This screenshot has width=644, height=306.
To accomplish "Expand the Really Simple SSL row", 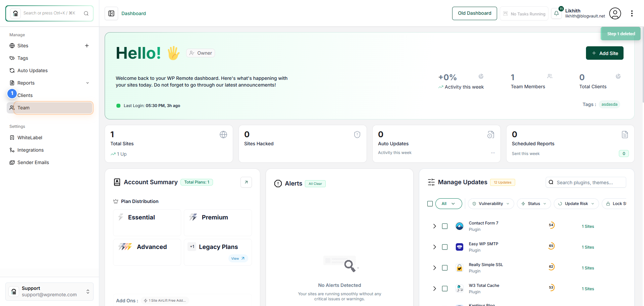I will pyautogui.click(x=434, y=268).
